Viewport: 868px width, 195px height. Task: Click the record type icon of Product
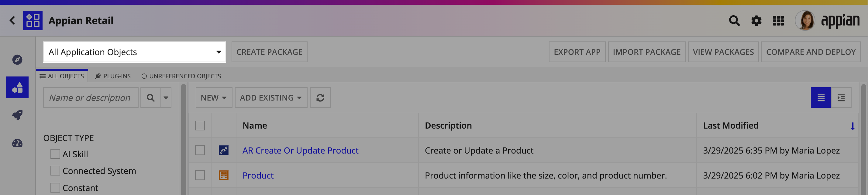[223, 175]
